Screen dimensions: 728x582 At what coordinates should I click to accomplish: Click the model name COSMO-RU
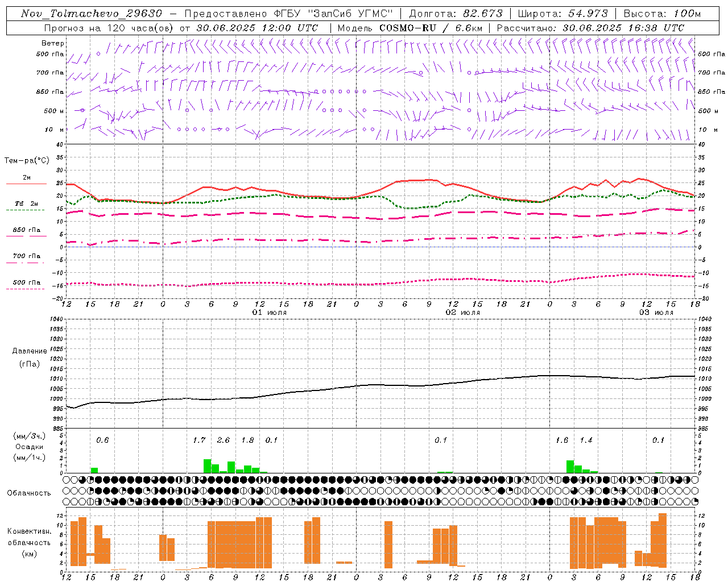click(x=408, y=28)
